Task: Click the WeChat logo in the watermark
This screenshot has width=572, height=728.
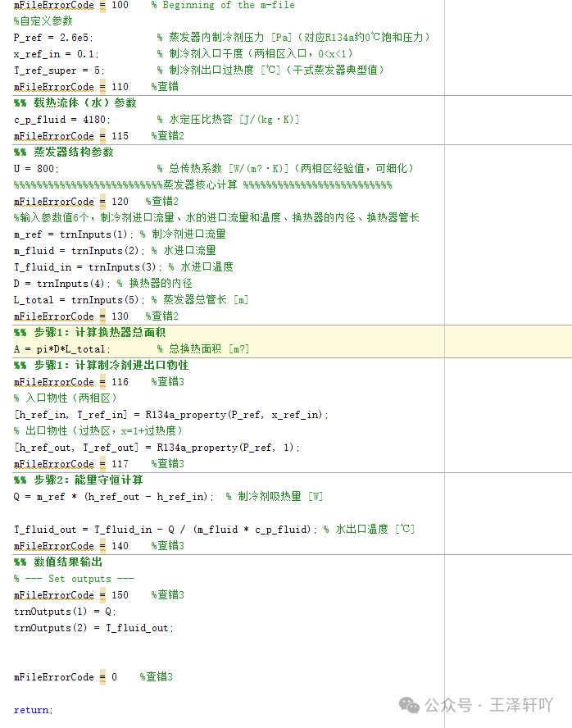Action: 409,705
